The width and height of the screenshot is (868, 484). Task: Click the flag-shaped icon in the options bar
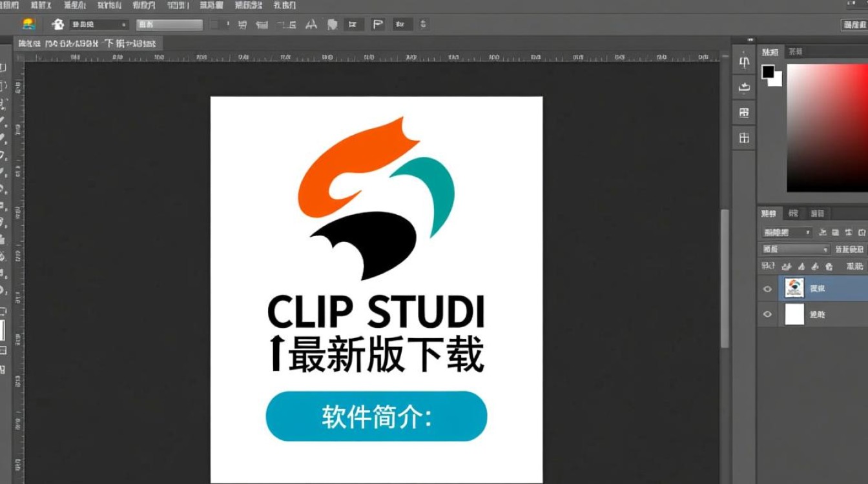[377, 24]
